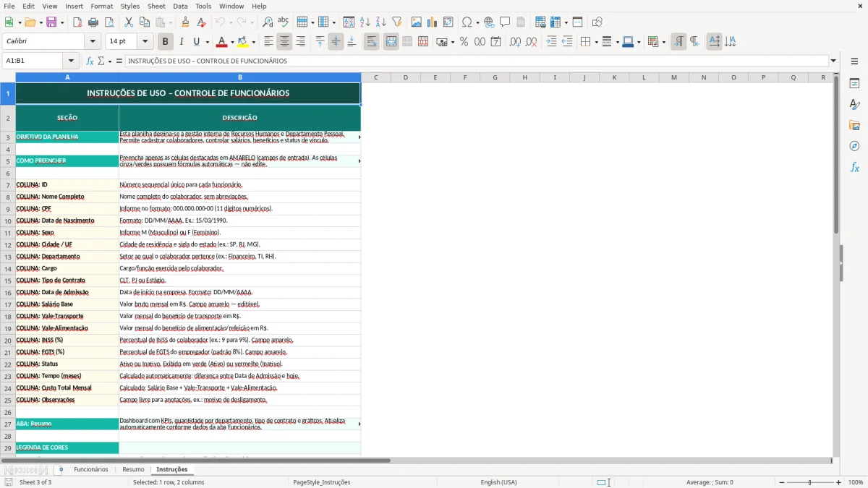Screen dimensions: 868x488
Task: Open Conditional Formatting dropdown arrow
Action: [x=663, y=42]
